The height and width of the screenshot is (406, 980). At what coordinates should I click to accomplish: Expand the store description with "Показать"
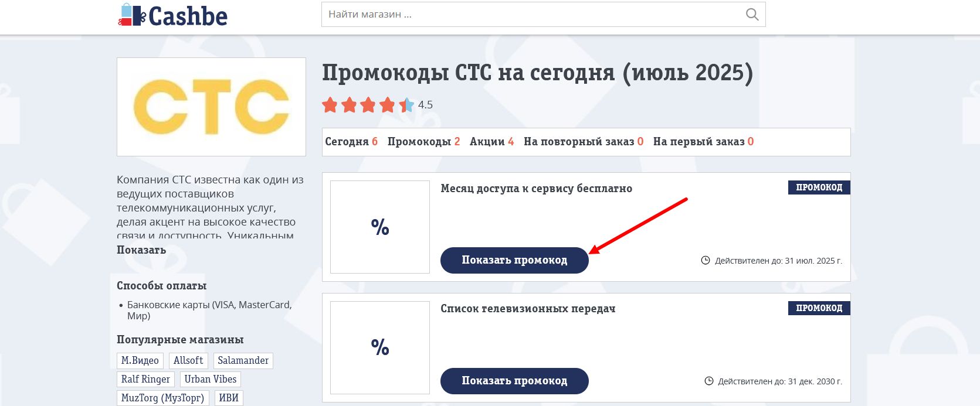click(141, 250)
